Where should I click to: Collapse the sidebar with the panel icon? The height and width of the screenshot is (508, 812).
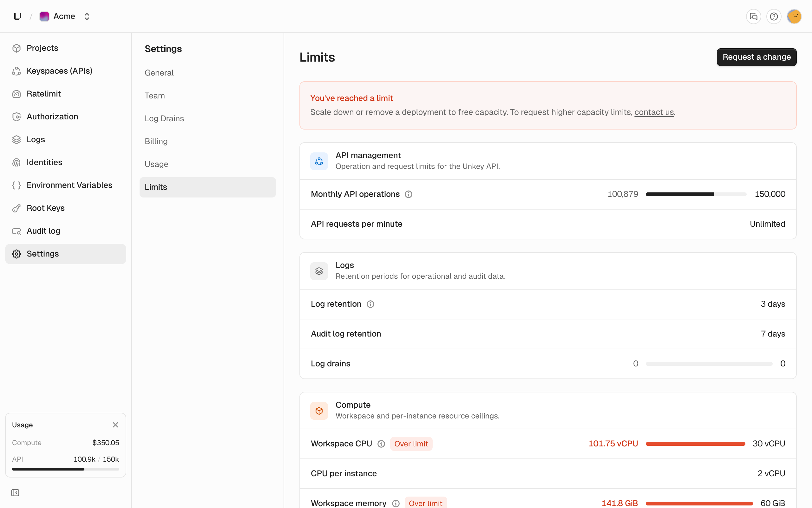tap(15, 492)
